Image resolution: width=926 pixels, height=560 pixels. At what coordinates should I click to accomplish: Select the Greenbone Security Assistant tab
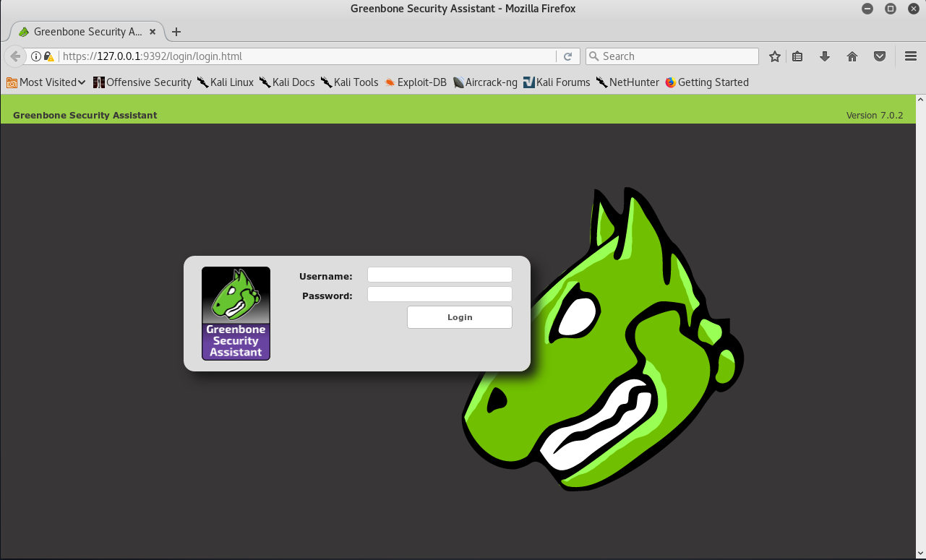[x=87, y=32]
